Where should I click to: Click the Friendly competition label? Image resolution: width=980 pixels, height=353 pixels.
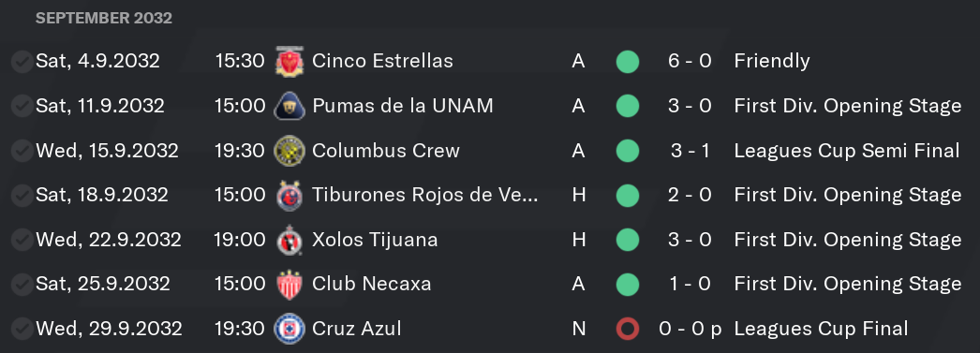click(x=772, y=61)
